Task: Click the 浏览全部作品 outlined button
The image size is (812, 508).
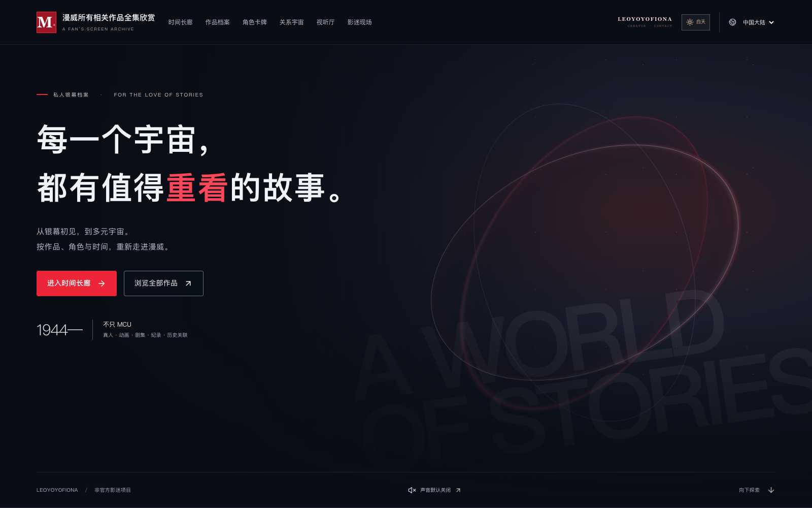Action: pos(163,283)
